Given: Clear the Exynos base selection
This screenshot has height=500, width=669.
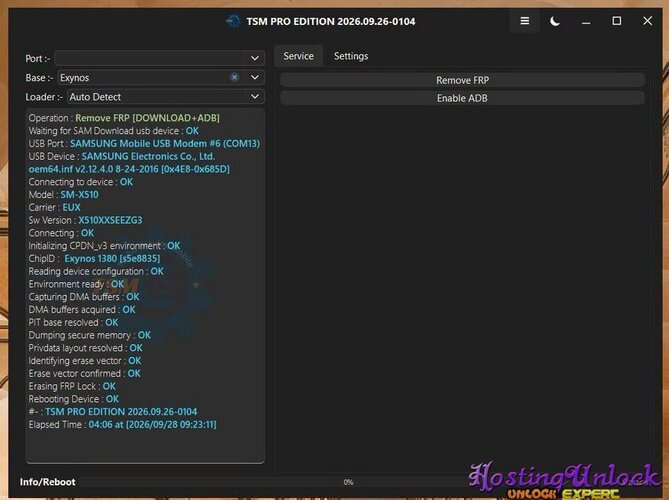Looking at the screenshot, I should [x=234, y=77].
